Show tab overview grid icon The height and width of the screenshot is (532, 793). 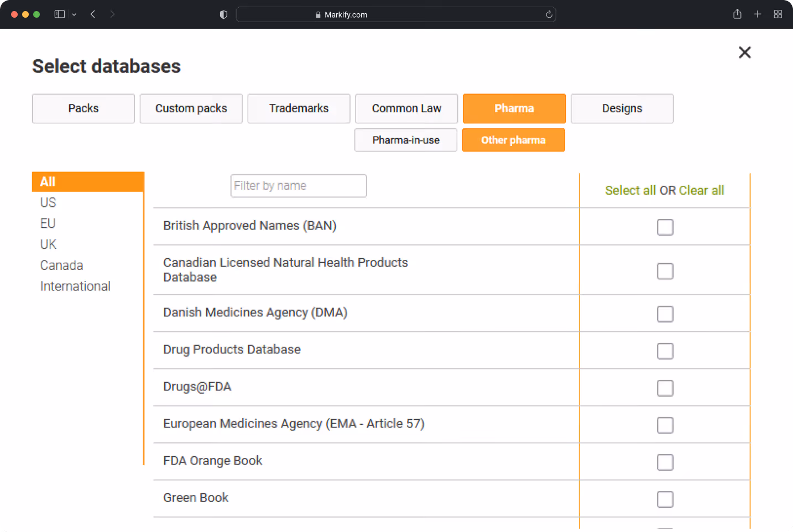point(778,14)
